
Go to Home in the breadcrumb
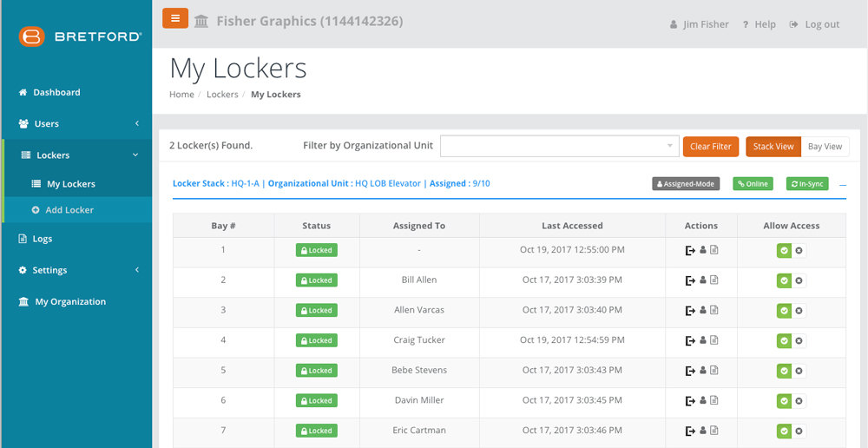tap(181, 94)
